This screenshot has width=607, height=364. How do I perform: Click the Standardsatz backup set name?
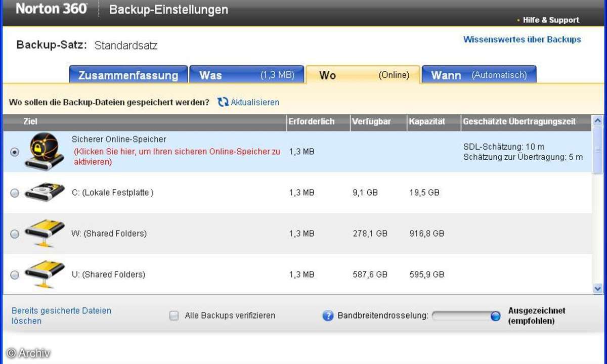(126, 45)
